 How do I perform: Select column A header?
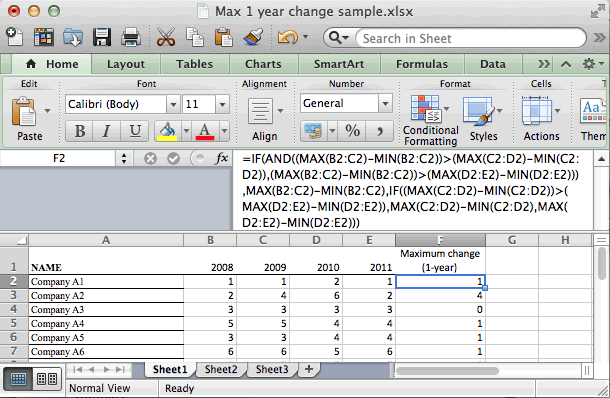pos(106,240)
